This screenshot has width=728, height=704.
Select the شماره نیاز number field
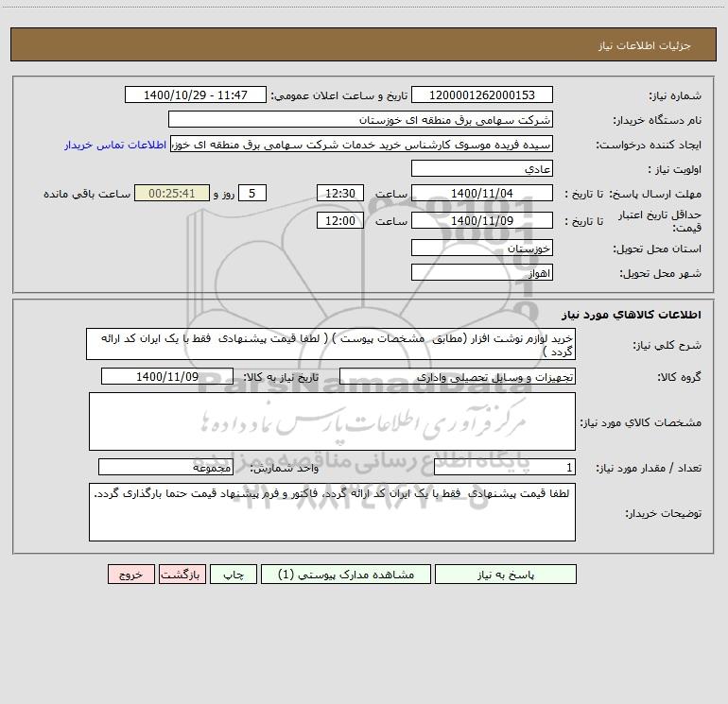(x=482, y=94)
